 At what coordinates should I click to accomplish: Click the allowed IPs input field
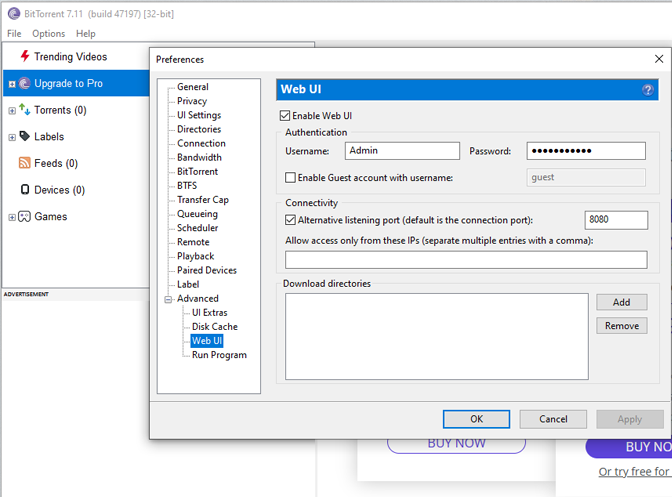point(466,260)
